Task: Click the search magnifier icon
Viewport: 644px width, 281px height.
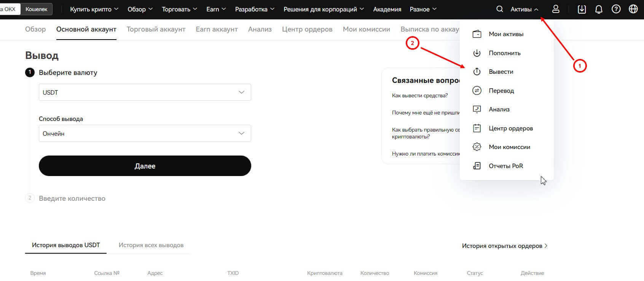Action: (499, 9)
